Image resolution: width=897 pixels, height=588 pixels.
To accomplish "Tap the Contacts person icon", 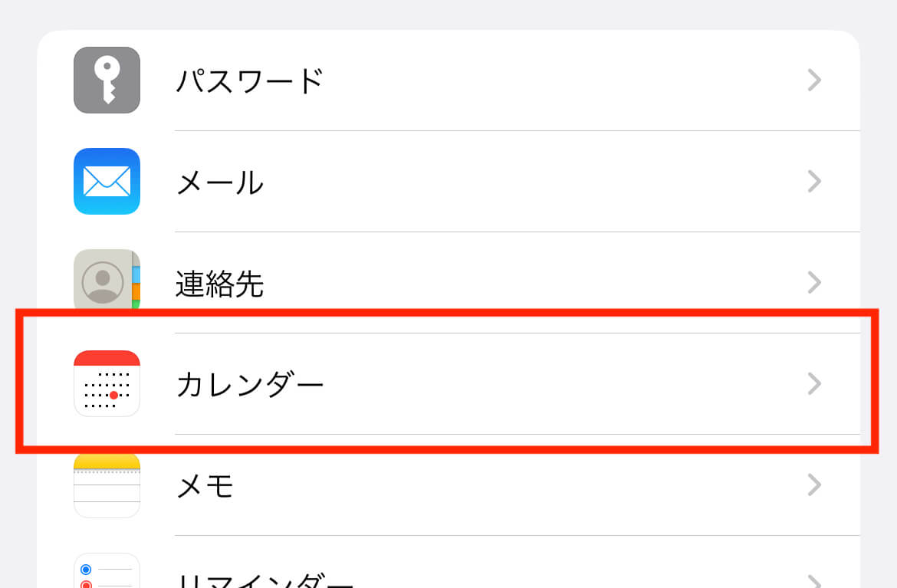I will coord(107,280).
